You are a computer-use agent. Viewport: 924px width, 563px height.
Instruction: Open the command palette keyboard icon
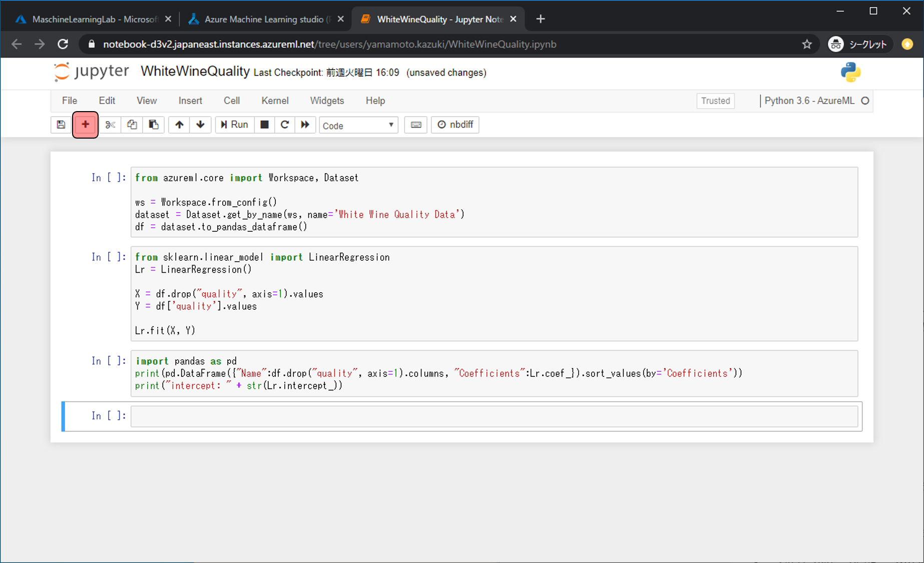point(415,125)
